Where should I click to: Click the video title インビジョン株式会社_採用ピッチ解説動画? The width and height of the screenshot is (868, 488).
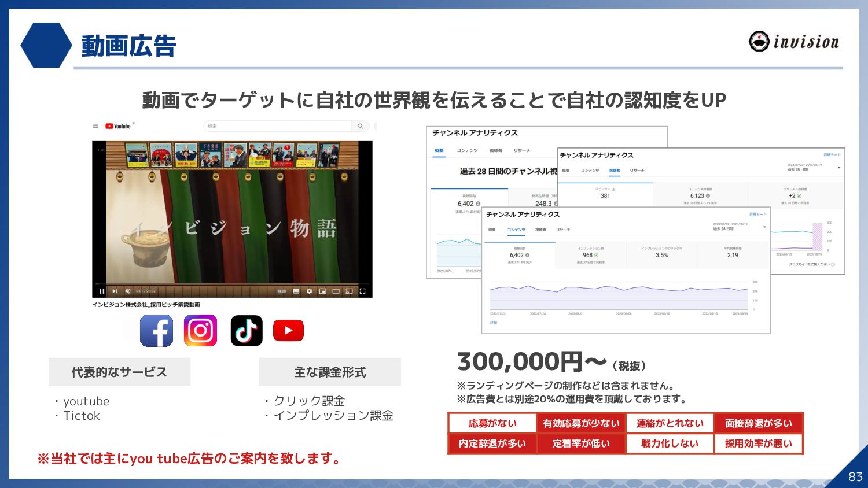(146, 305)
